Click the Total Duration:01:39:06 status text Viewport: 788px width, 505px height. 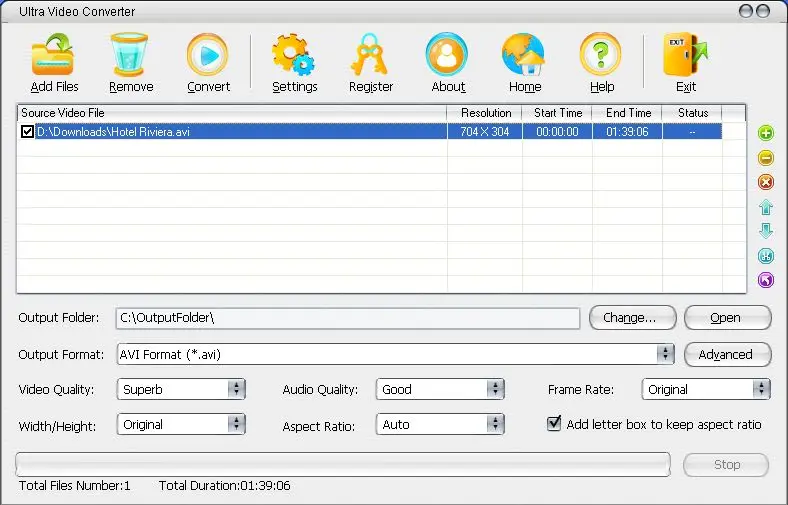pos(225,485)
